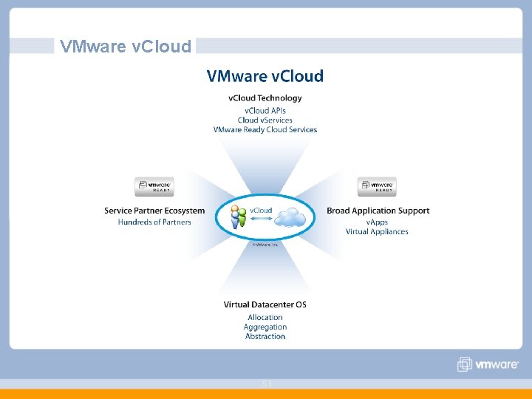The width and height of the screenshot is (532, 399).
Task: Click the 'Aggregation' text
Action: tap(265, 327)
